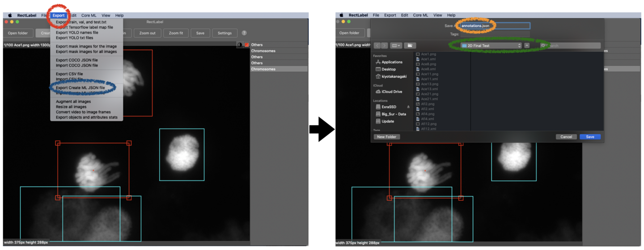Click the contrast half-circle icon above the label list

click(x=240, y=45)
